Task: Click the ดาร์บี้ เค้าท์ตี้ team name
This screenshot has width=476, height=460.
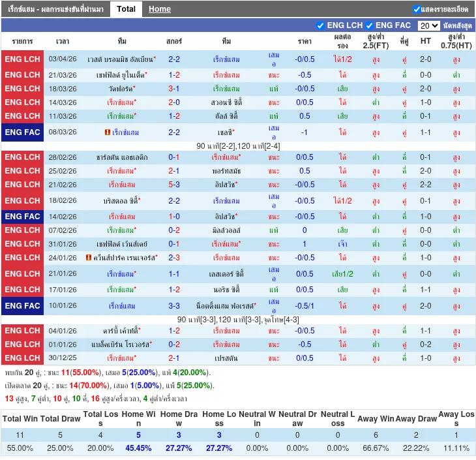Action: [x=121, y=331]
